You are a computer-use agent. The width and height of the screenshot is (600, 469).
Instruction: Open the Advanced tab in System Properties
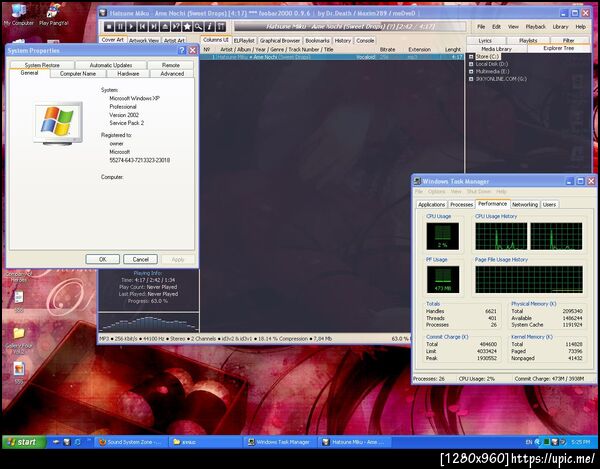click(172, 73)
